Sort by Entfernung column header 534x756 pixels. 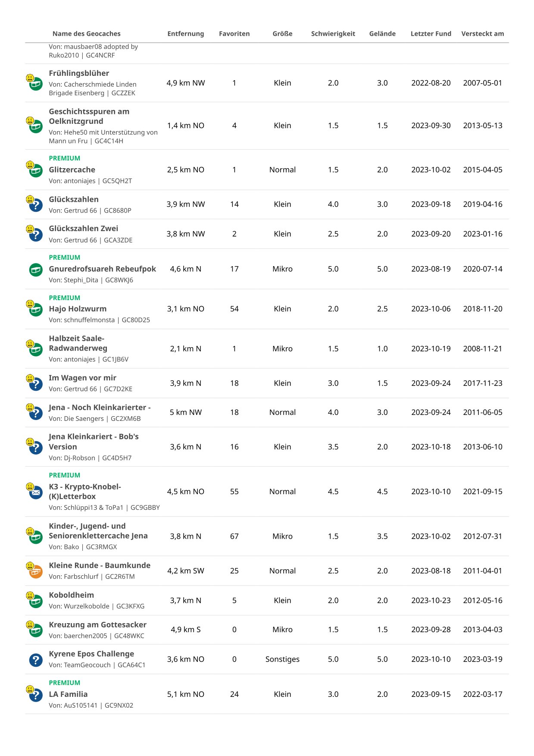(x=185, y=34)
